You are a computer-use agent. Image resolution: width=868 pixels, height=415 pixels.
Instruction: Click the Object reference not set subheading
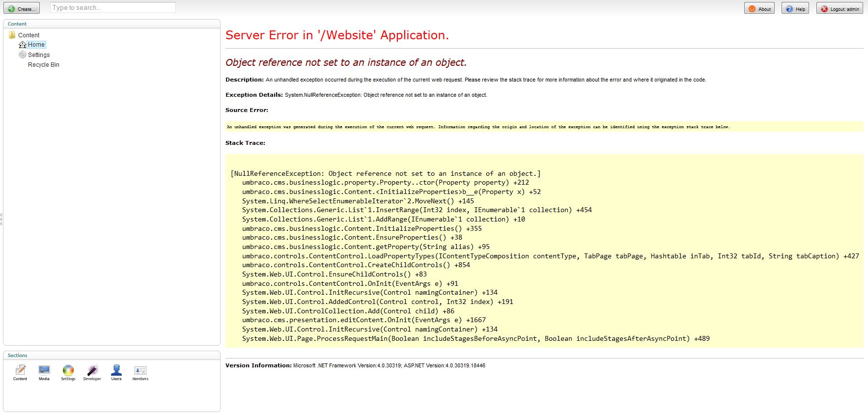pyautogui.click(x=346, y=62)
